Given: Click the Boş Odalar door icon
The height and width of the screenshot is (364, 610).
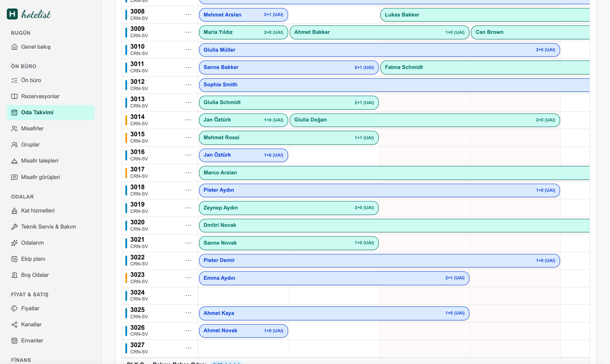Looking at the screenshot, I should 14,275.
